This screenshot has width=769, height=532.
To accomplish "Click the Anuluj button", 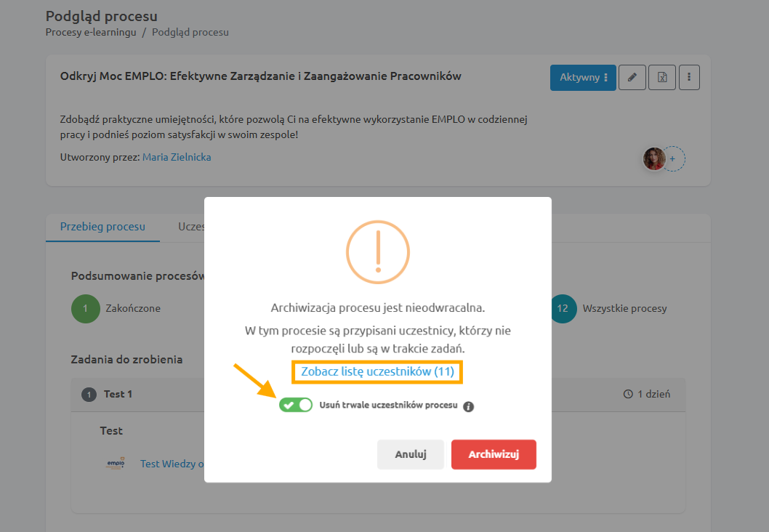I will coord(411,454).
